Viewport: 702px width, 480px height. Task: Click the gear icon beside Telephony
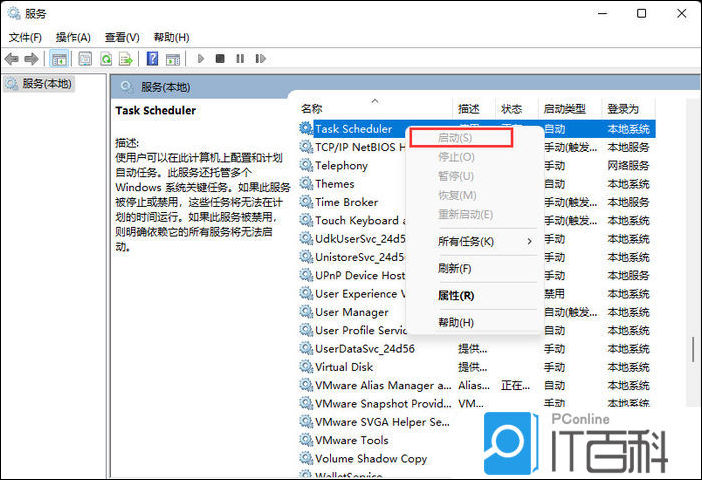point(306,165)
